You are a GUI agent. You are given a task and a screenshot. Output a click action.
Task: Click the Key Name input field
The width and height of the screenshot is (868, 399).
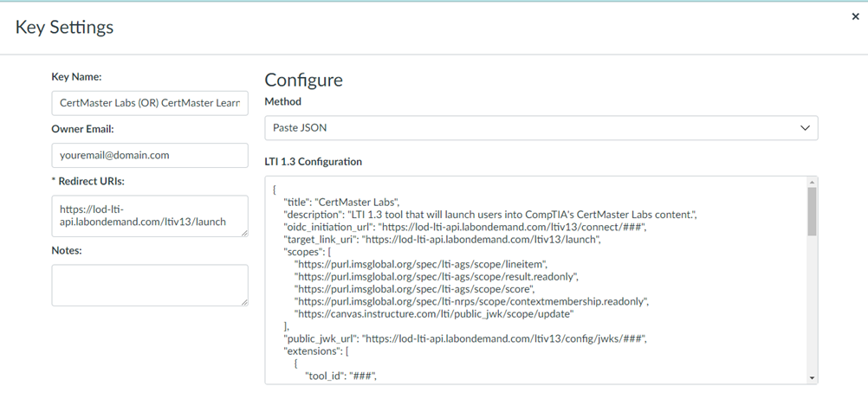(150, 103)
